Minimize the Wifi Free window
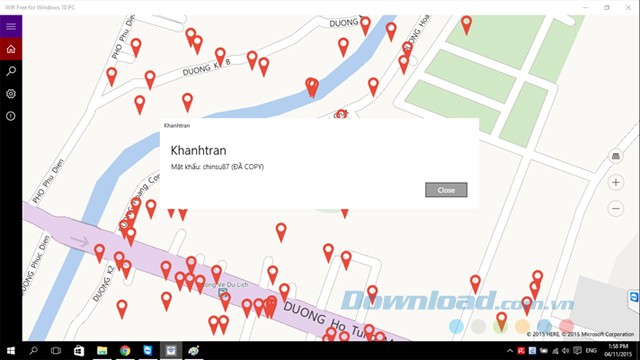This screenshot has height=360, width=640. 585,7
